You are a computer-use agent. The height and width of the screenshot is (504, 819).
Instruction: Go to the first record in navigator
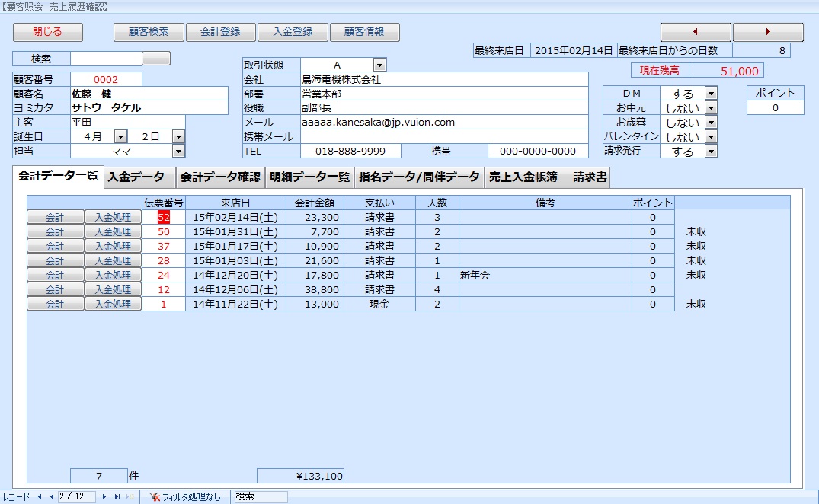coord(38,497)
